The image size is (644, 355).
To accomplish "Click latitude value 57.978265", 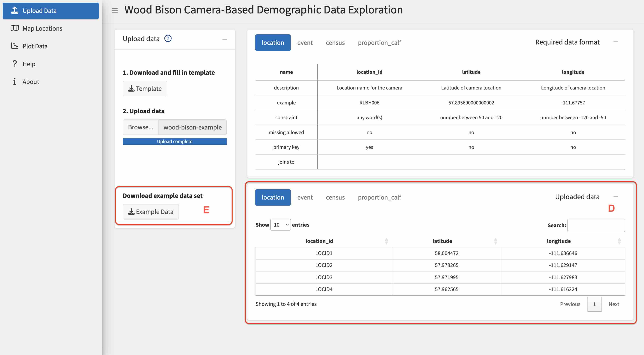I will coord(446,265).
